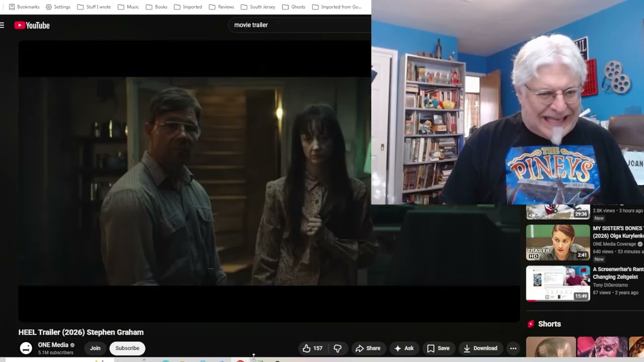
Task: Go to YouTube home via logo
Action: pos(32,25)
